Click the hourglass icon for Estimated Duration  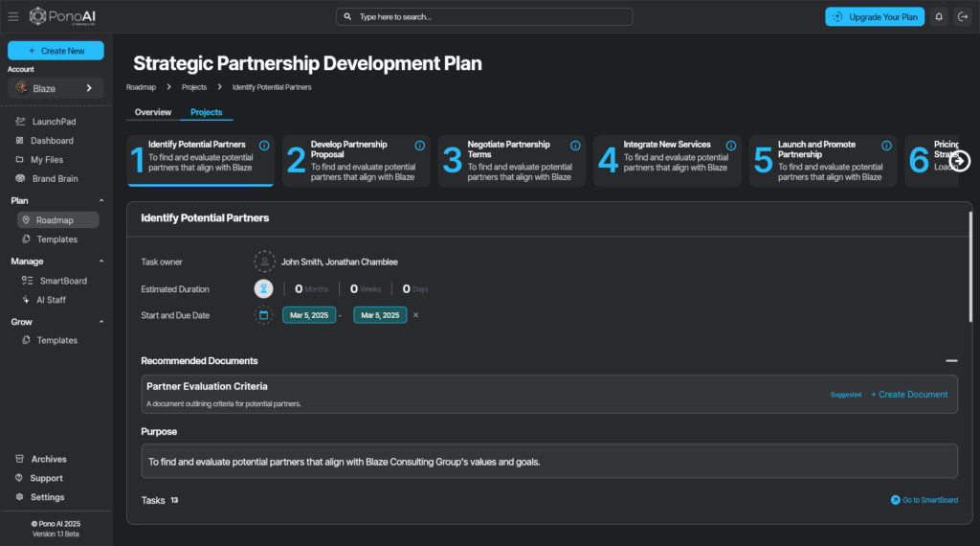[x=263, y=288]
